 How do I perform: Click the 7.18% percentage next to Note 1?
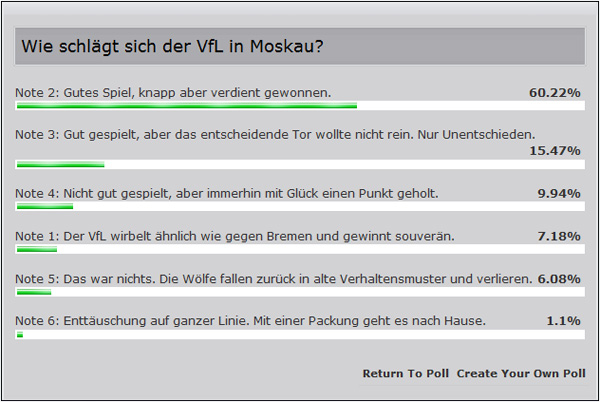(559, 236)
